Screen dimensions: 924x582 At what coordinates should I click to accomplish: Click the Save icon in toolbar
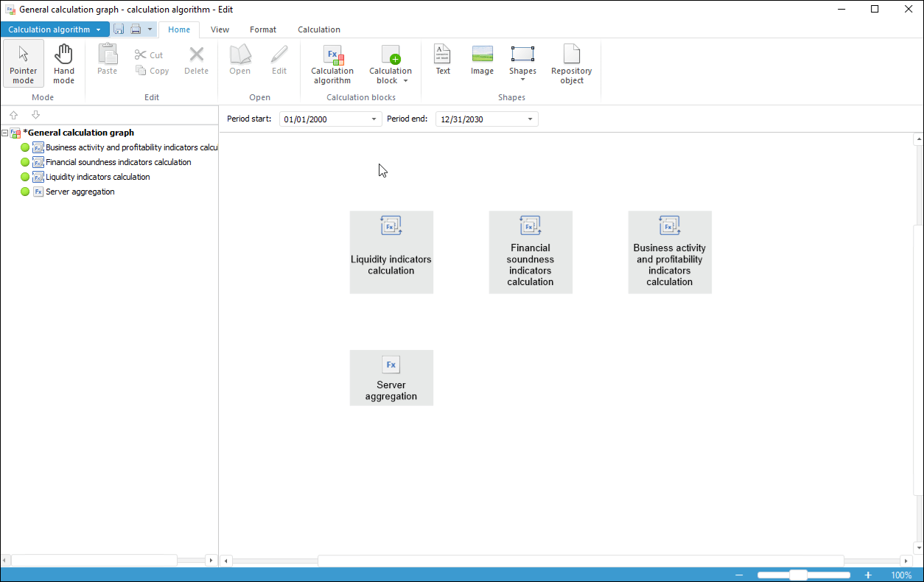[x=119, y=29]
